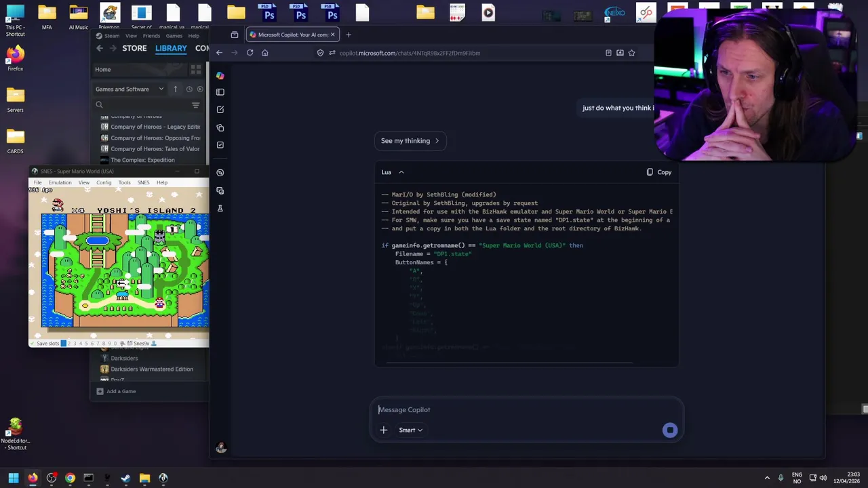Copy the Lua code block
This screenshot has width=868, height=488.
click(659, 172)
